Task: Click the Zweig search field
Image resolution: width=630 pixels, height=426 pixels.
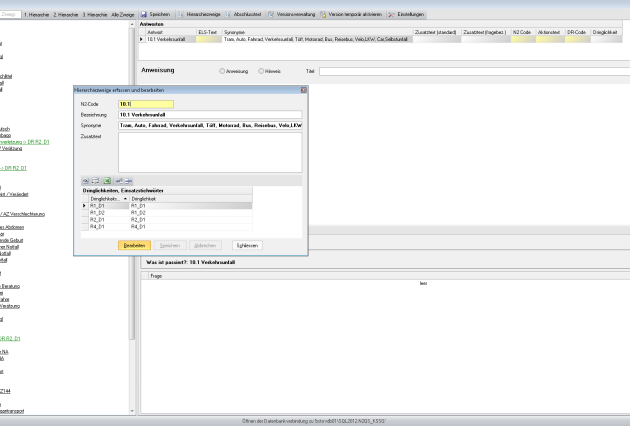Action: tap(10, 14)
